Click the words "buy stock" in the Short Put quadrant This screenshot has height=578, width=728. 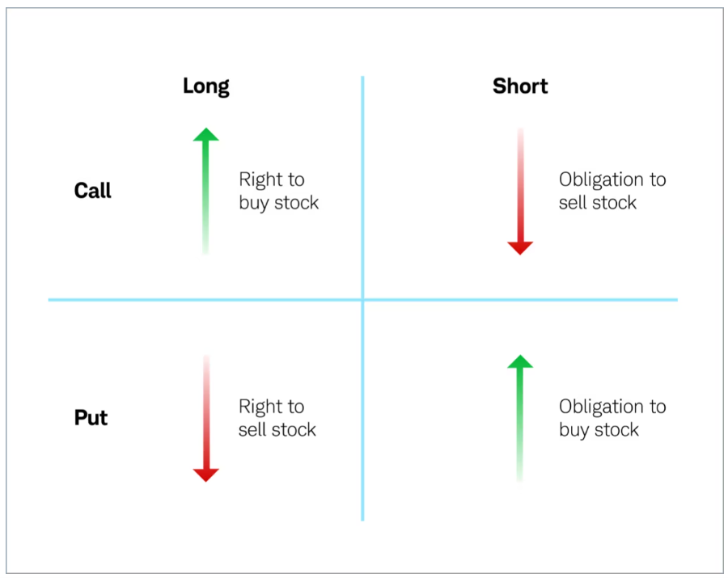tap(599, 429)
